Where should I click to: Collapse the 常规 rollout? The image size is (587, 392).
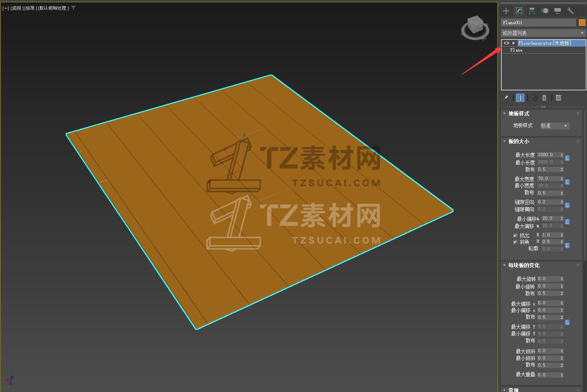click(504, 390)
